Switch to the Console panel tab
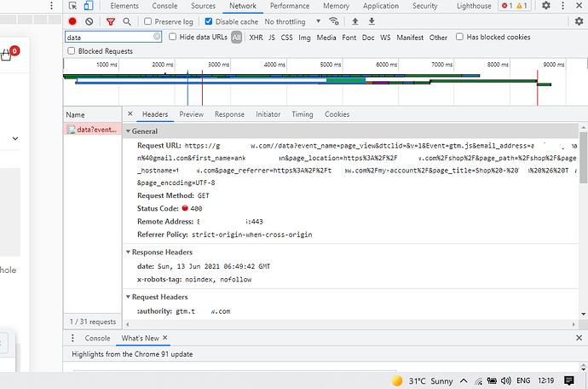Screen dimensions: 588x389 click(x=164, y=6)
